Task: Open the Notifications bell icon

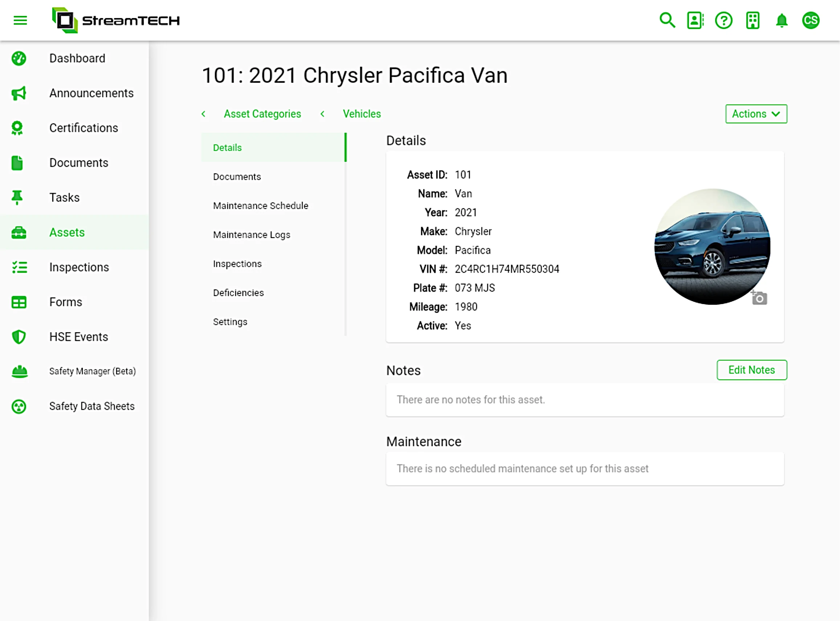Action: coord(781,20)
